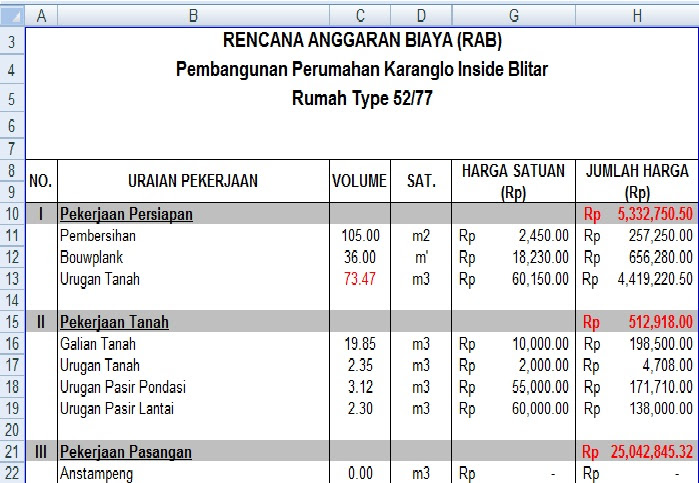Select the 'Galian Tanah' cell
Viewport: 699px width, 483px height.
click(x=193, y=343)
